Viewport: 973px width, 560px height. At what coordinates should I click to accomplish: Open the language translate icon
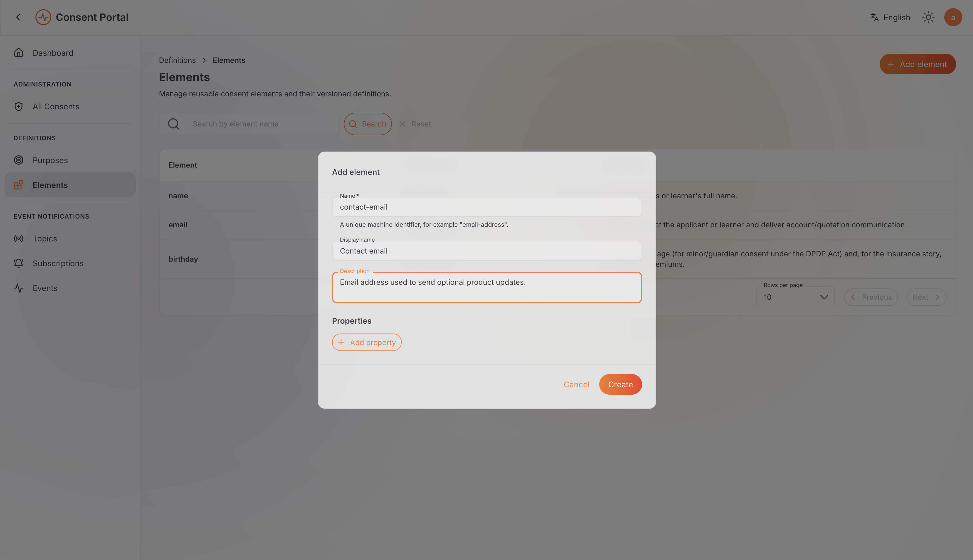875,17
